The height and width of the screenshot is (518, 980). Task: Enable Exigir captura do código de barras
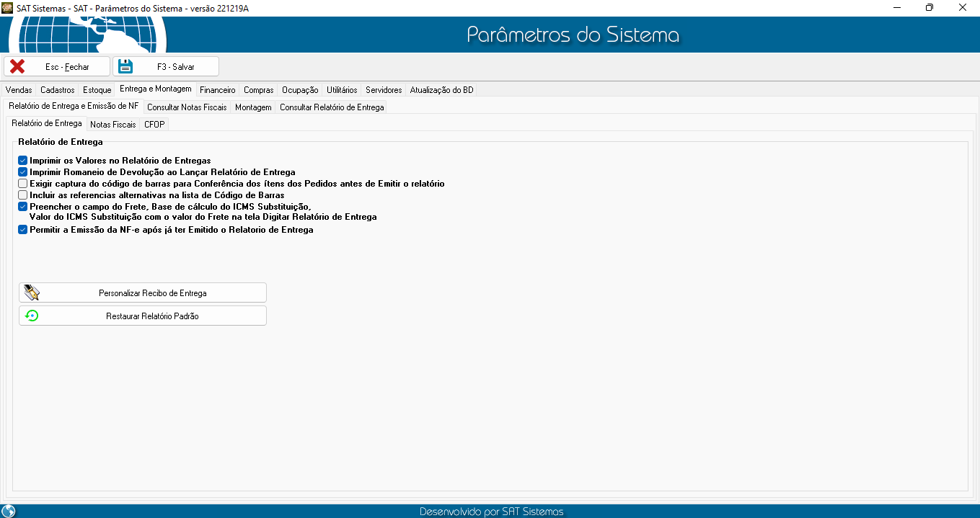tap(23, 184)
